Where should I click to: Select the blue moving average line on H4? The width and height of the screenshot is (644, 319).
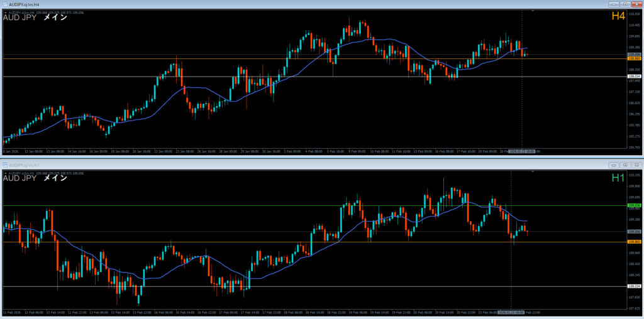tap(201, 89)
